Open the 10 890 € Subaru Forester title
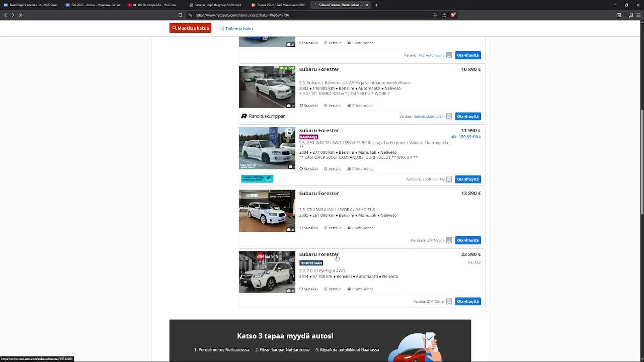 tap(319, 69)
